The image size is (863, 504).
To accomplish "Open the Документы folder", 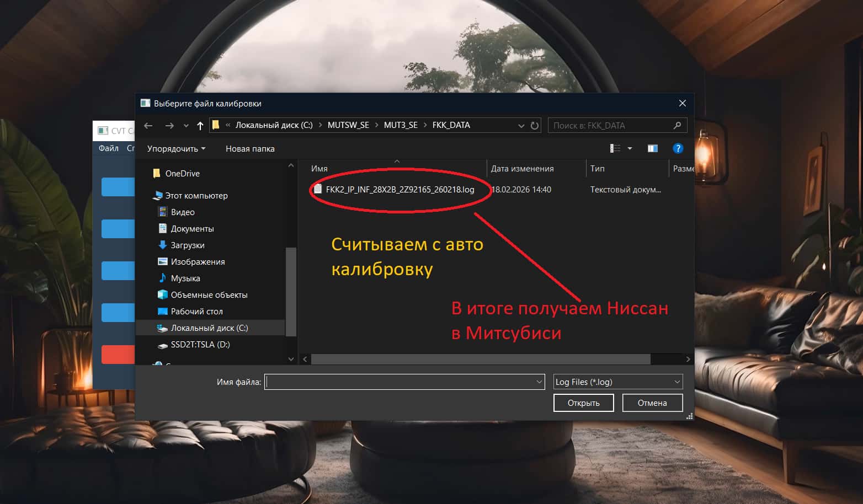I will (192, 229).
